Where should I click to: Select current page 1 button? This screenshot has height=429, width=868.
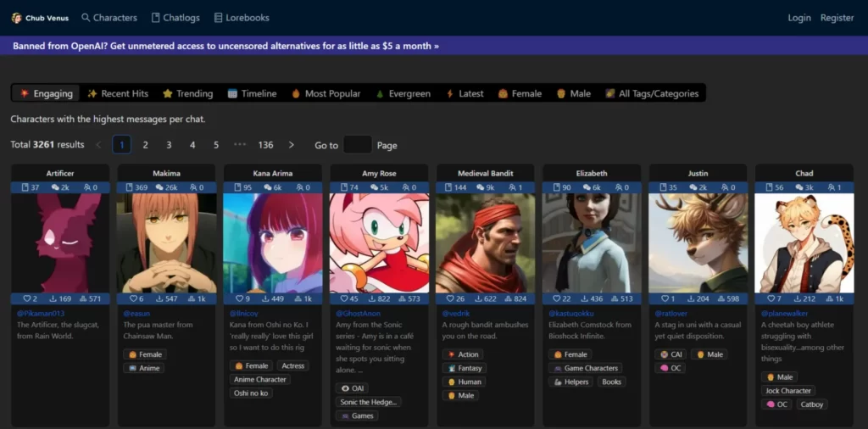pyautogui.click(x=122, y=145)
